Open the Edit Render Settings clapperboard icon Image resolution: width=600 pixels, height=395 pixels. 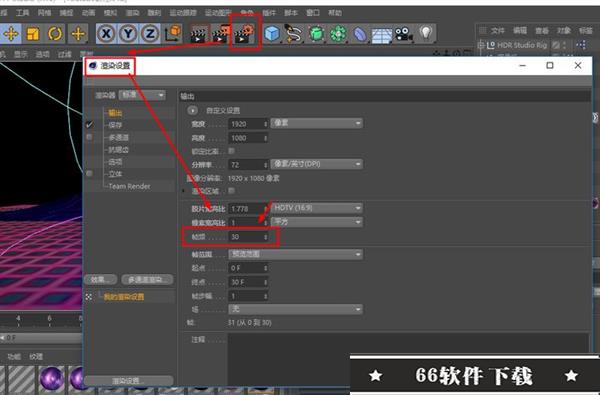[x=245, y=34]
